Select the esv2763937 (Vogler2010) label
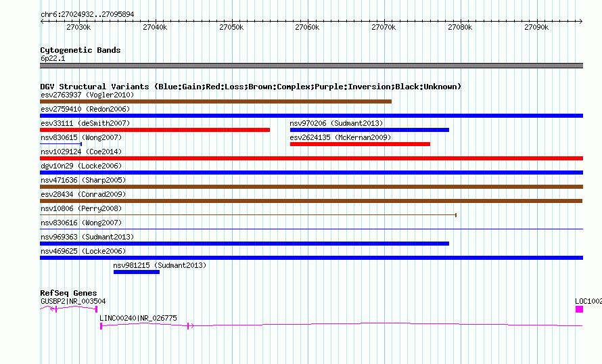 pyautogui.click(x=87, y=95)
